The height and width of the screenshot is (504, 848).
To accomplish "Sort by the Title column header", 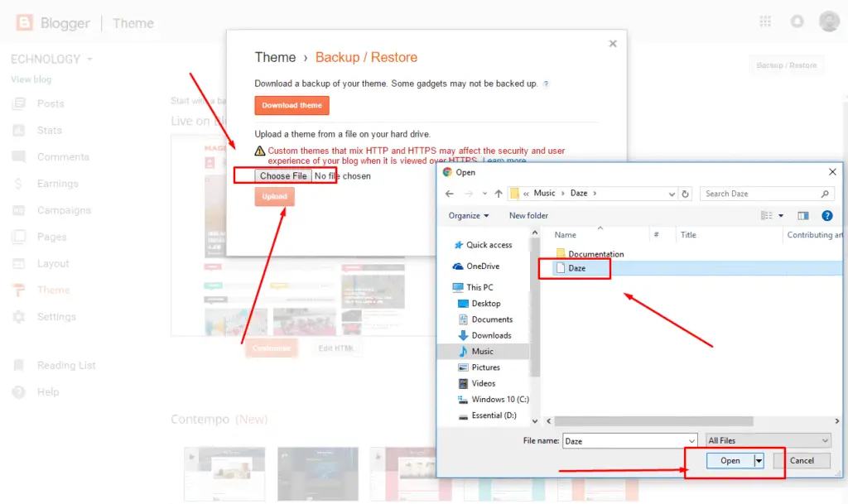I will (688, 235).
